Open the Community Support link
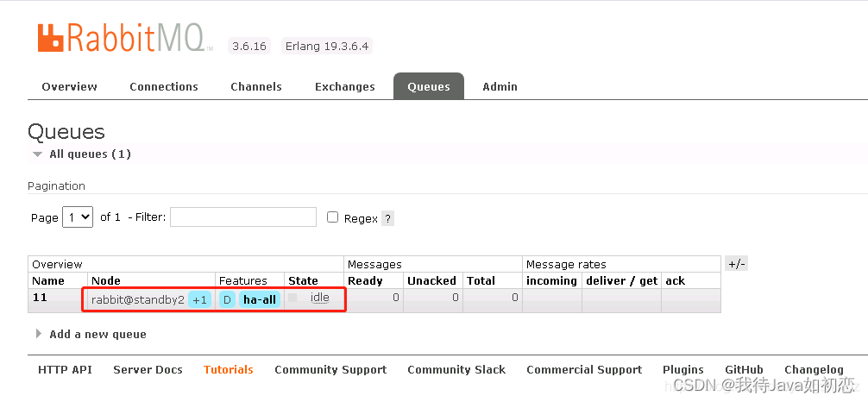 pyautogui.click(x=330, y=370)
